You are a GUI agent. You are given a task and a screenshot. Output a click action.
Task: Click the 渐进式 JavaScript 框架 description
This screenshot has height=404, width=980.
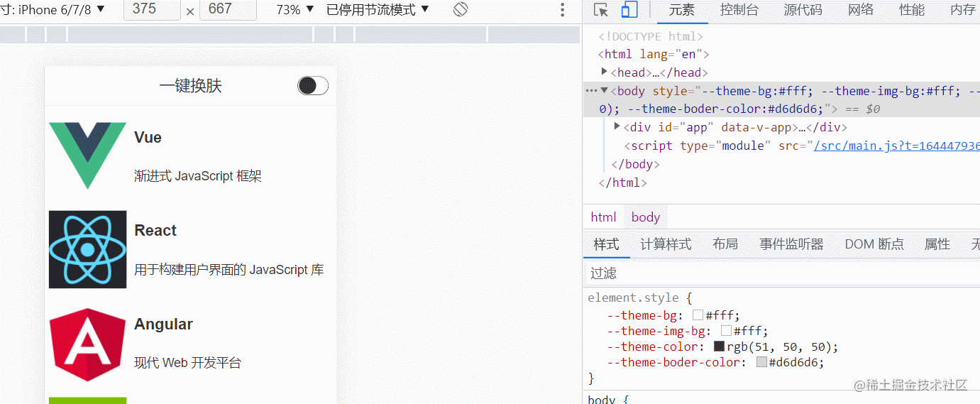click(x=198, y=176)
